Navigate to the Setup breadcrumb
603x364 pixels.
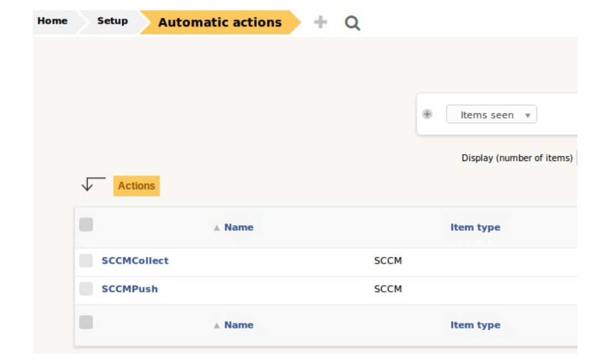click(112, 22)
